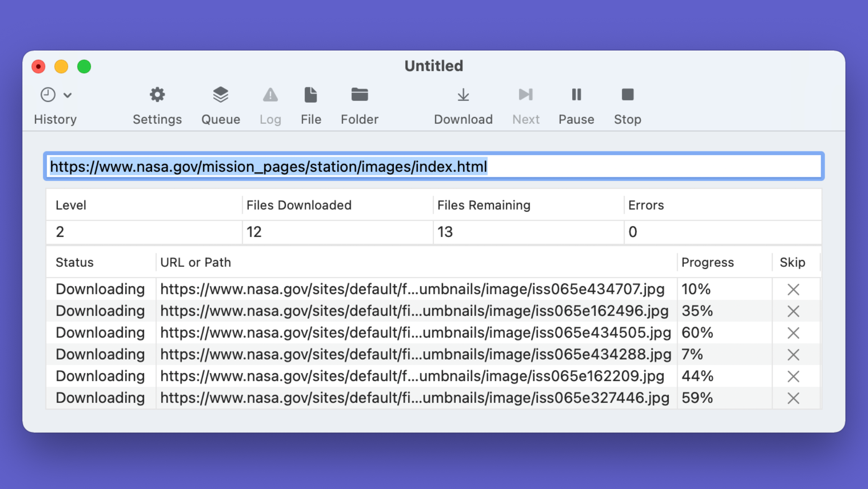Skip download of iss065e434505.jpg
The height and width of the screenshot is (489, 868).
(x=793, y=333)
